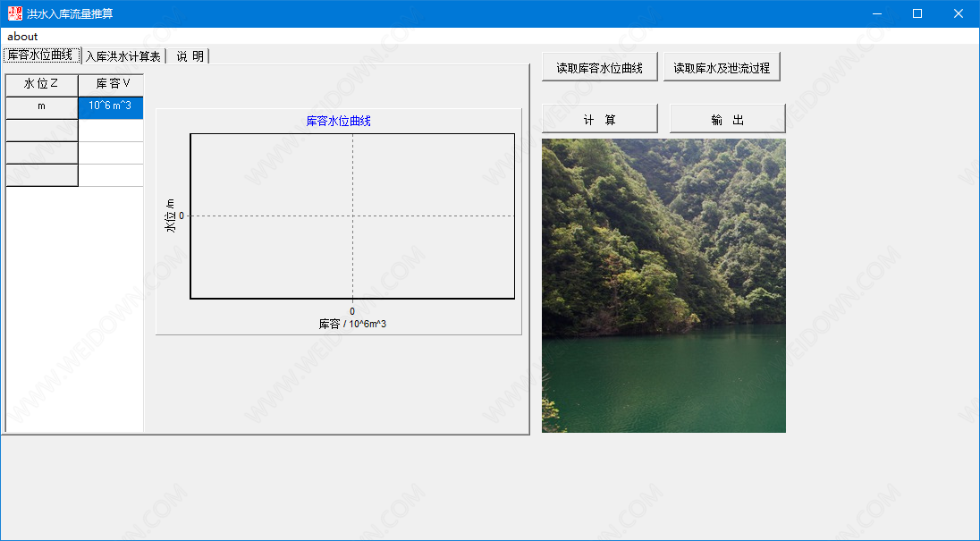Click the blue 库容水位曲线 chart title
Screen dimensions: 980x541
pyautogui.click(x=338, y=121)
